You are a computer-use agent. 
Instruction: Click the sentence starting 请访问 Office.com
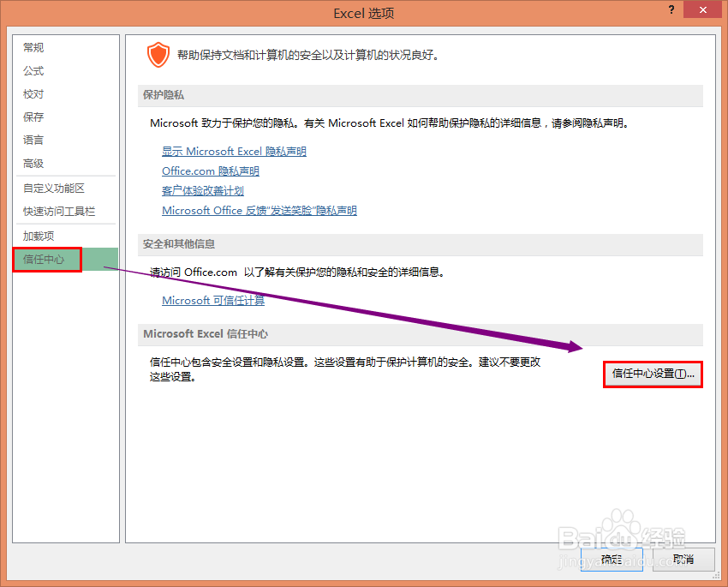point(297,273)
